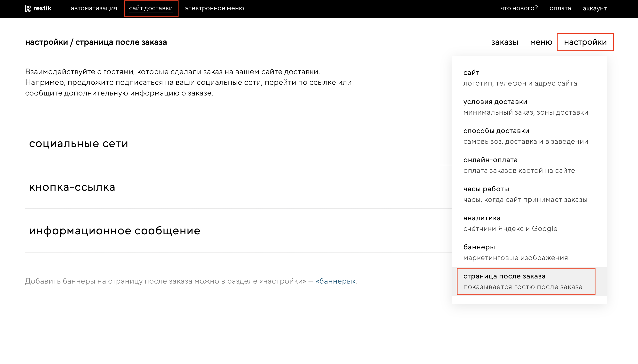The width and height of the screenshot is (638, 364).
Task: Click the restik logo icon
Action: 28,8
